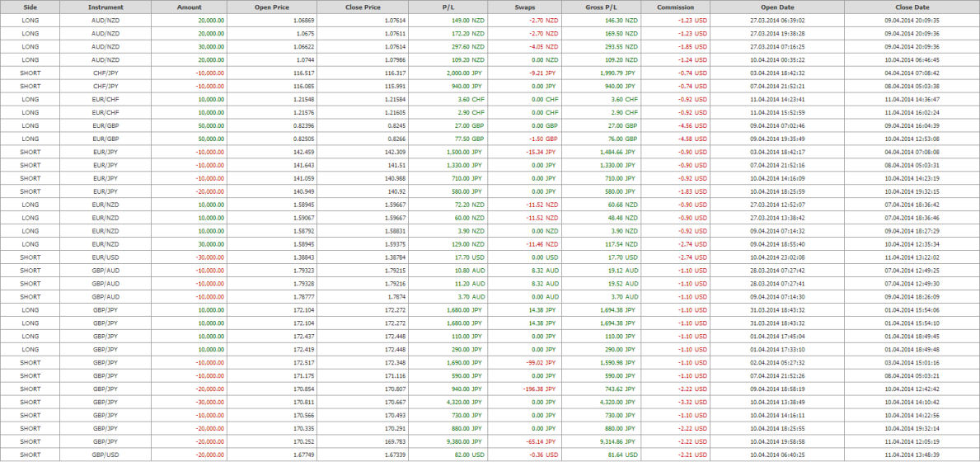
Task: Select gross P/L 1,990.79 JPY
Action: tap(617, 73)
